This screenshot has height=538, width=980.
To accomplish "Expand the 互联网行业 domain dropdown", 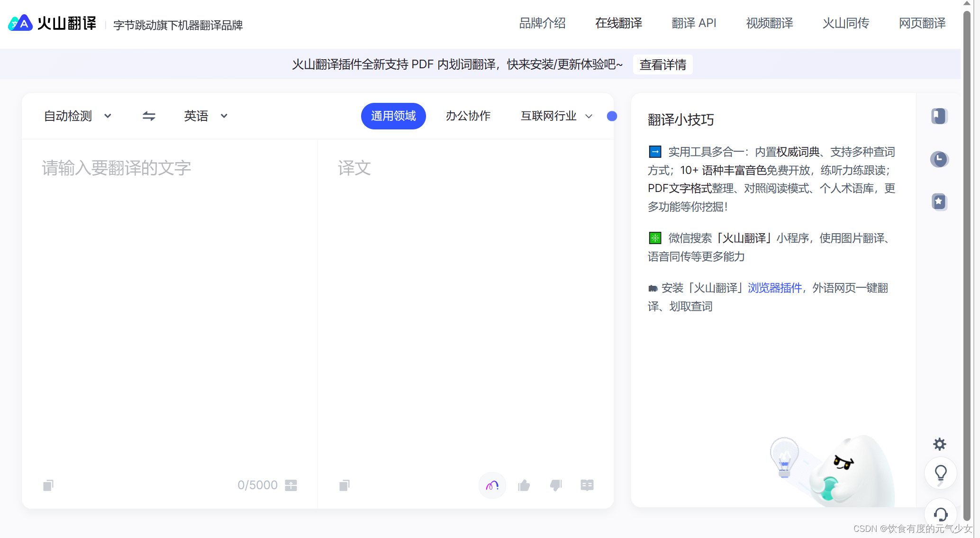I will pos(556,116).
